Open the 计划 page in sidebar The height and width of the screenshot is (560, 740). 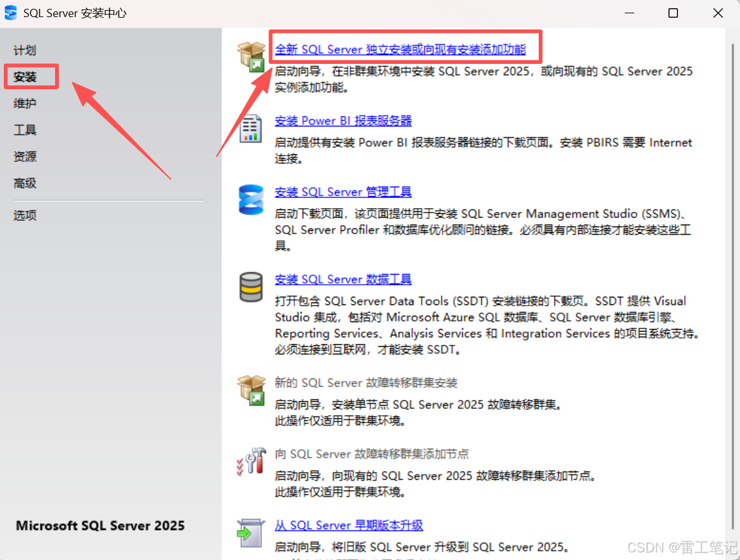coord(25,50)
